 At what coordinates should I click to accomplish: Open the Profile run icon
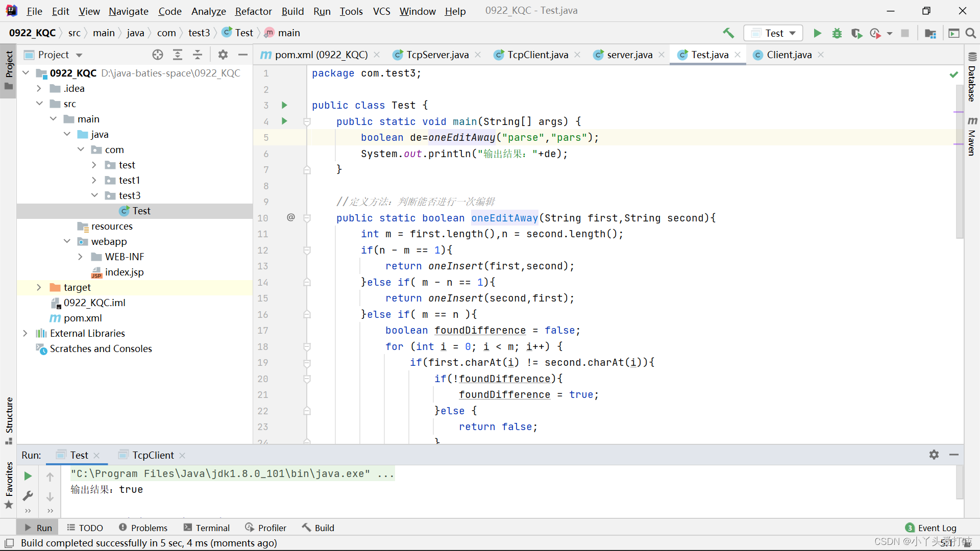click(876, 33)
